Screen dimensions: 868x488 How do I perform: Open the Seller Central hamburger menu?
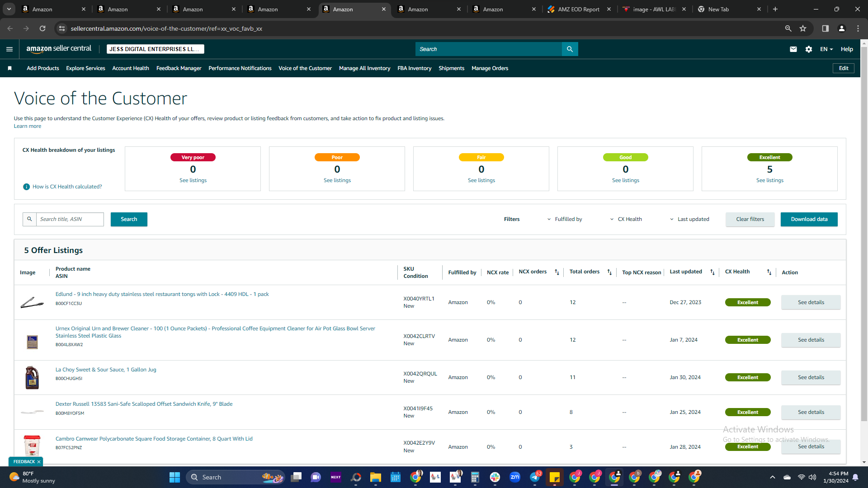tap(9, 49)
